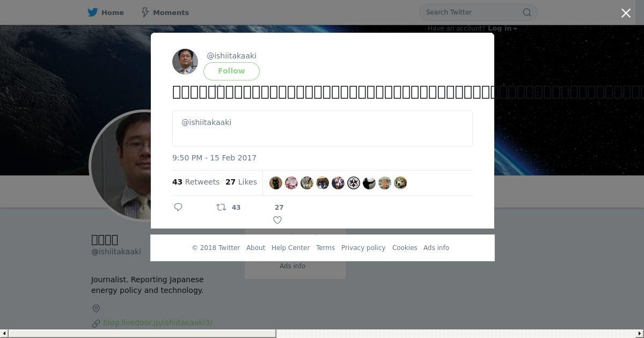
Task: Toggle Follow for @ishiitakaaki
Action: pyautogui.click(x=231, y=71)
